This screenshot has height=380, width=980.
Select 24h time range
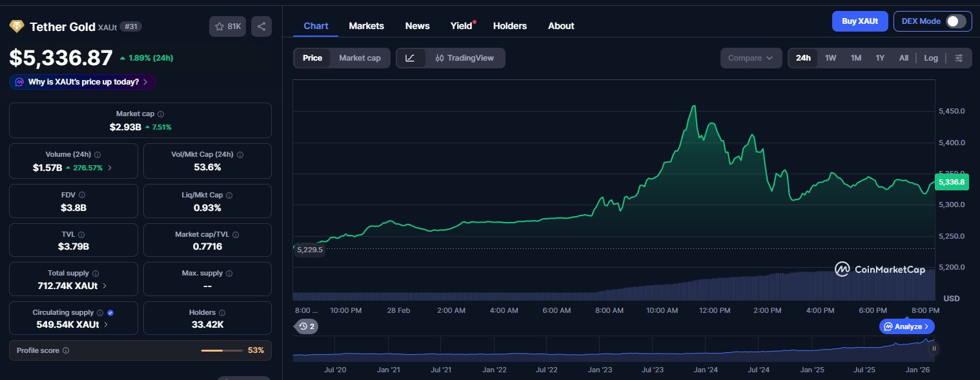click(x=803, y=58)
